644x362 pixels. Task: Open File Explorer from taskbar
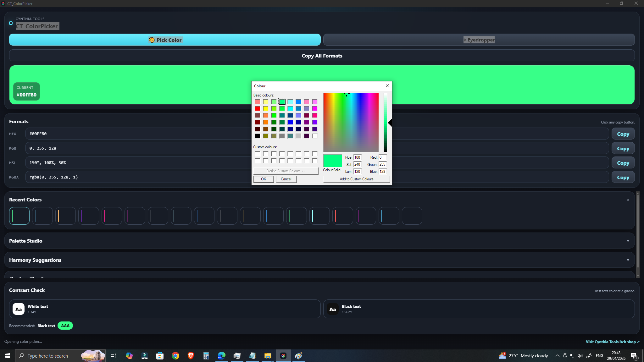click(x=268, y=356)
